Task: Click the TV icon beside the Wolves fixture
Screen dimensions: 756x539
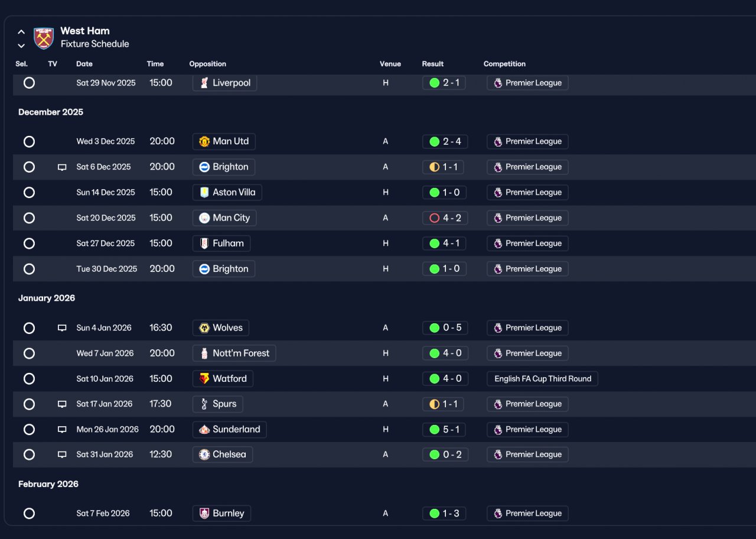Action: point(62,328)
